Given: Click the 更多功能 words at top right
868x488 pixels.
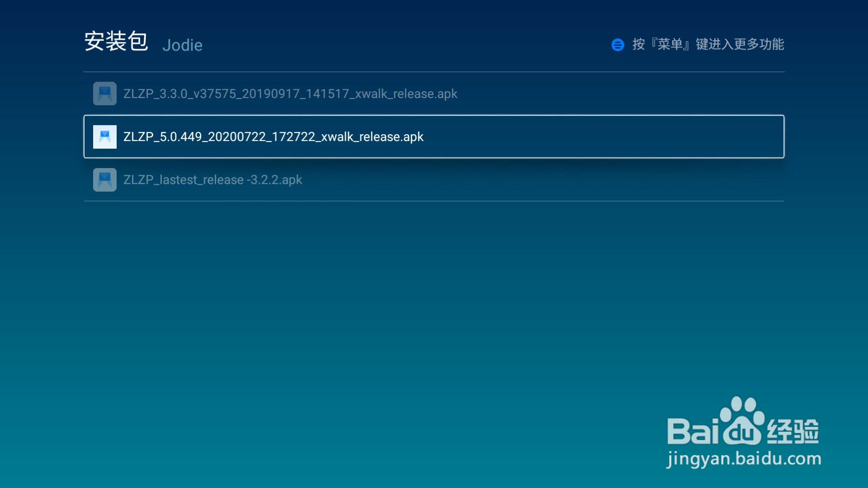Looking at the screenshot, I should point(759,44).
